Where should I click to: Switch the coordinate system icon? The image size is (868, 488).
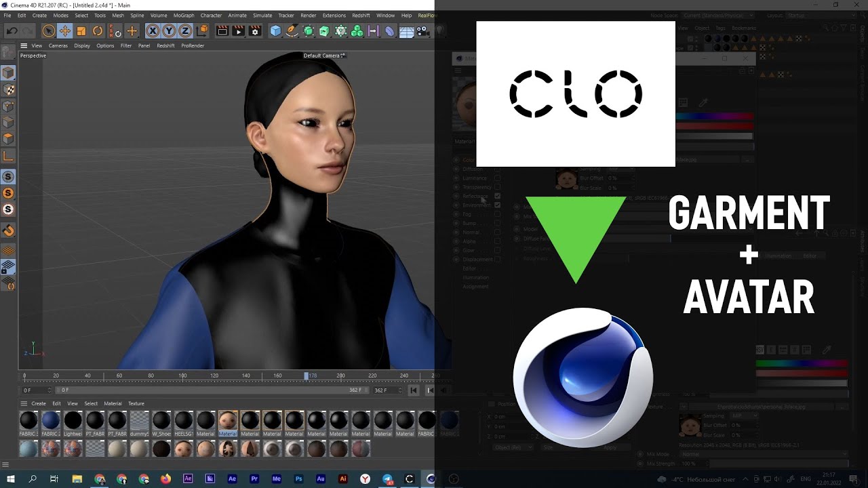(201, 30)
